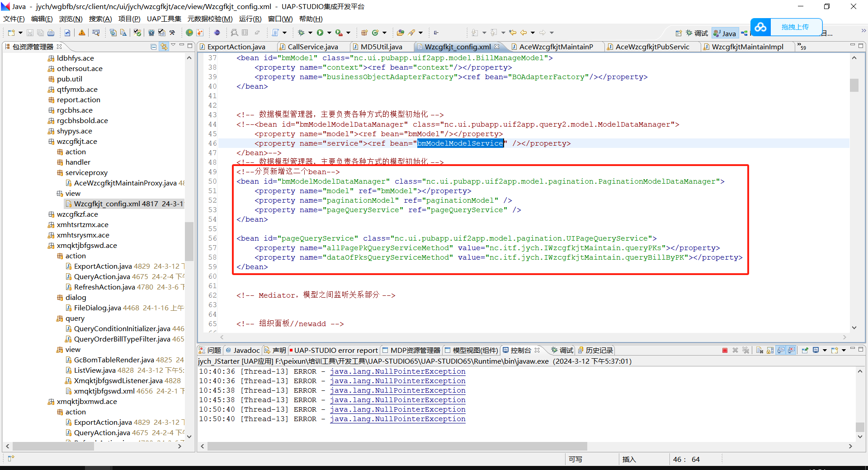Open Back history dropdown arrow
The image size is (868, 470).
point(533,33)
